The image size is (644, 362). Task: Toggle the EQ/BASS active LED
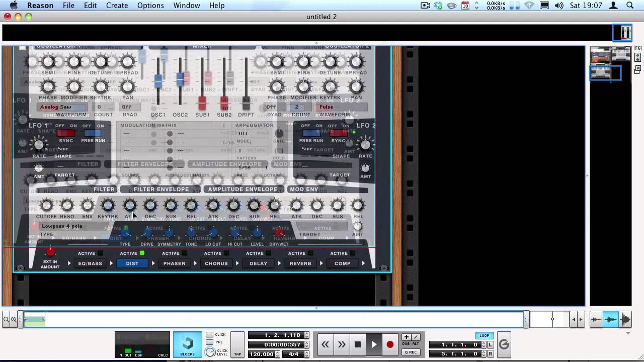(100, 253)
